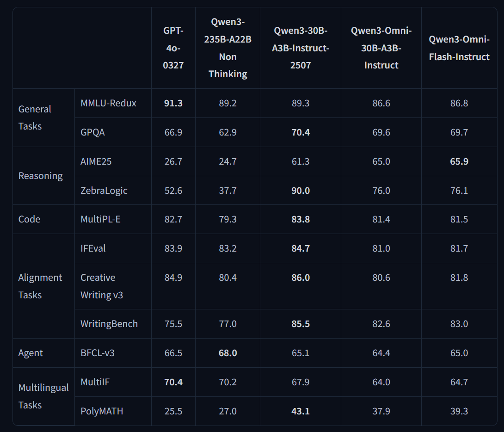Click the MultiIF benchmark name
504x432 pixels.
click(95, 382)
